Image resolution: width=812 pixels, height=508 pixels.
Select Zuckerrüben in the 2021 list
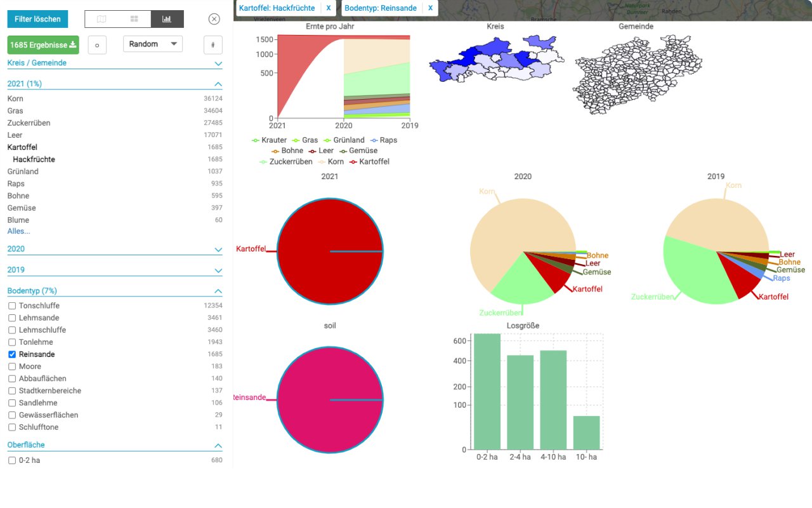115,123
